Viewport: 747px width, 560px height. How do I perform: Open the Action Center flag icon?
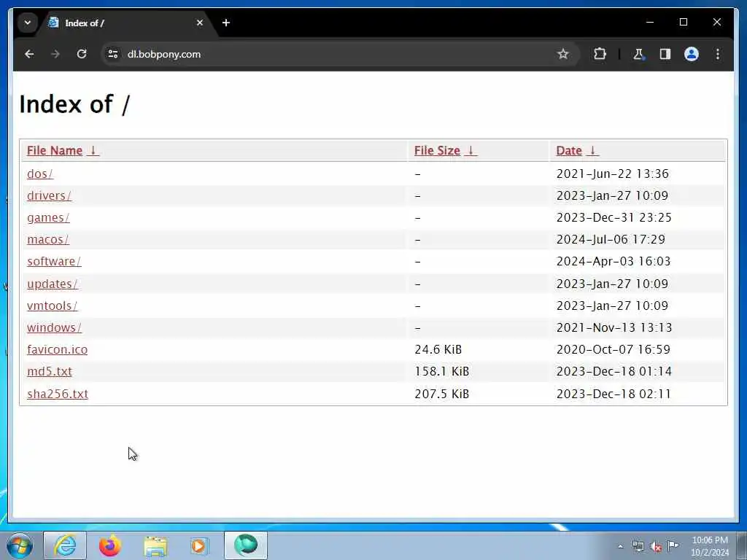click(x=673, y=546)
